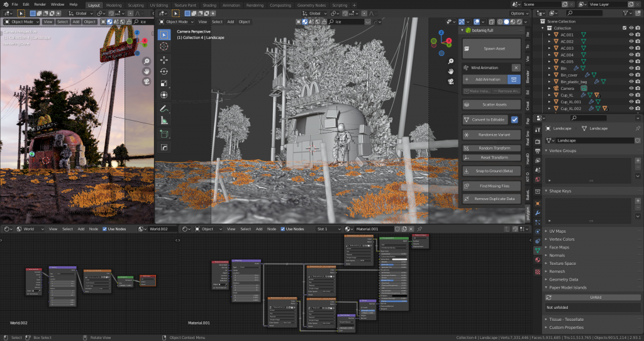Toggle Use Nodes in Material node editor
This screenshot has width=644, height=341.
(282, 229)
